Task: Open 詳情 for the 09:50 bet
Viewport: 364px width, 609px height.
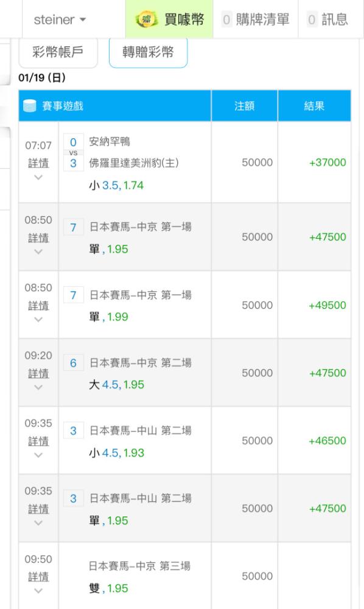Action: tap(38, 577)
